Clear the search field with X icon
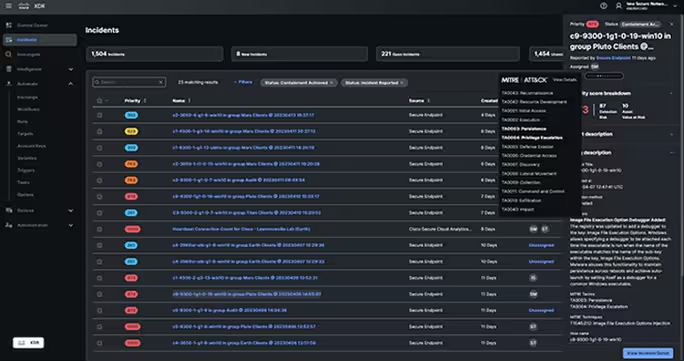The width and height of the screenshot is (684, 361). click(161, 82)
